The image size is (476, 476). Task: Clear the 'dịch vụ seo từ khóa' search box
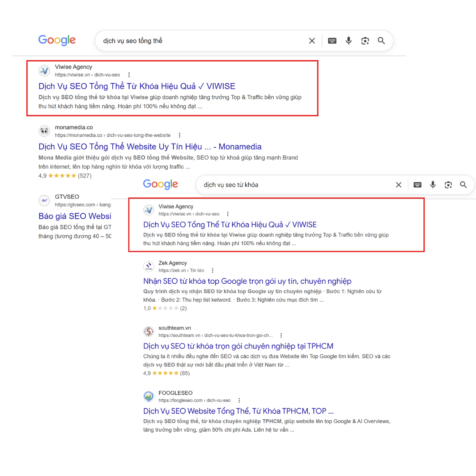pyautogui.click(x=399, y=185)
